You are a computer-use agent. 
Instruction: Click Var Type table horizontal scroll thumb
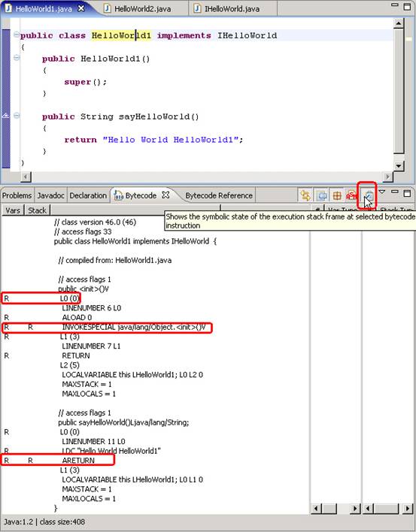329,508
